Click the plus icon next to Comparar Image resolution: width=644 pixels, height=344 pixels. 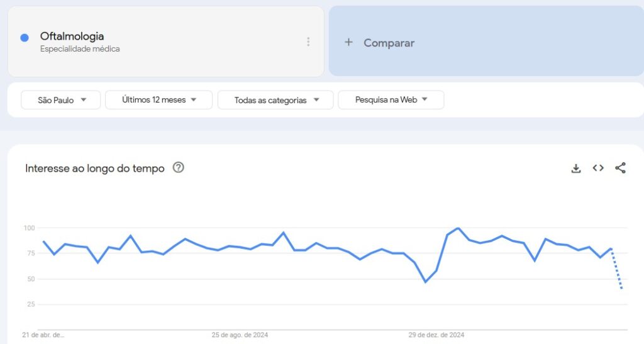pyautogui.click(x=348, y=42)
